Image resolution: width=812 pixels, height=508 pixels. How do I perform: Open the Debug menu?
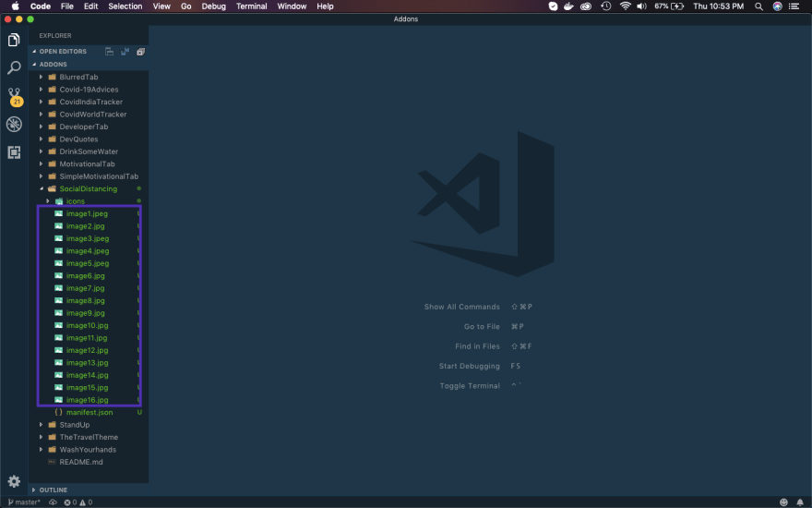click(x=213, y=6)
